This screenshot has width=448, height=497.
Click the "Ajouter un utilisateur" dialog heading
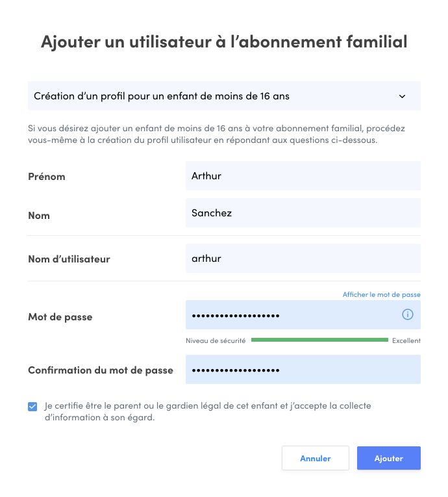coord(224,42)
